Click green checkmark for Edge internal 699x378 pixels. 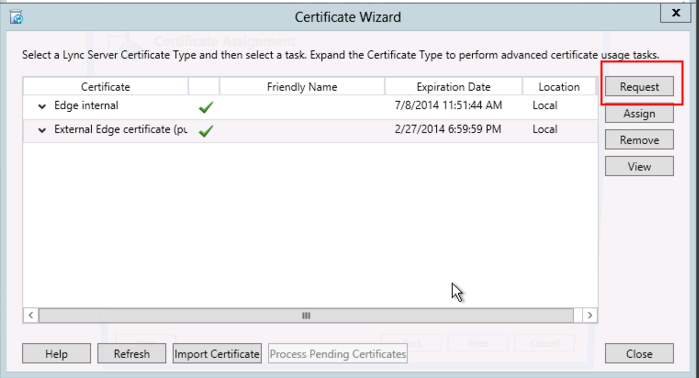[x=206, y=107]
